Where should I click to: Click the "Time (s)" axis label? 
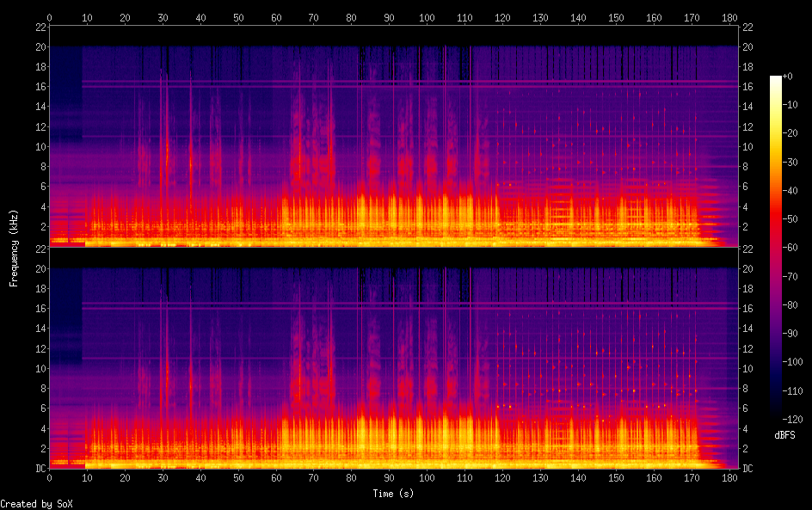[x=394, y=494]
